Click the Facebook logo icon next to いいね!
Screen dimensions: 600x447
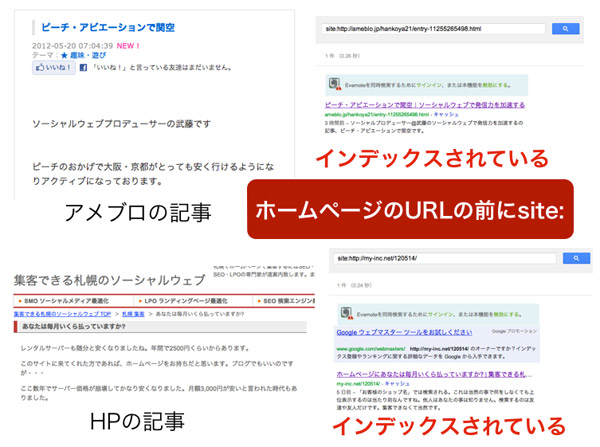[83, 68]
